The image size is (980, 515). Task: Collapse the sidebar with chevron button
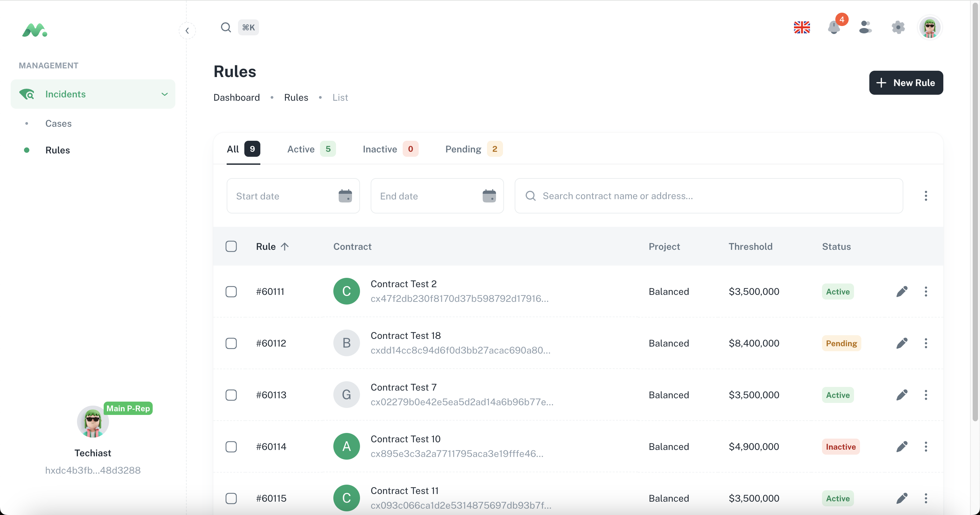point(187,31)
